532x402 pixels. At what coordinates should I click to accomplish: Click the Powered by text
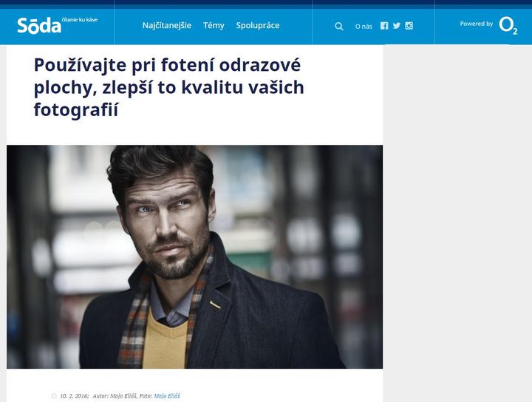[477, 24]
